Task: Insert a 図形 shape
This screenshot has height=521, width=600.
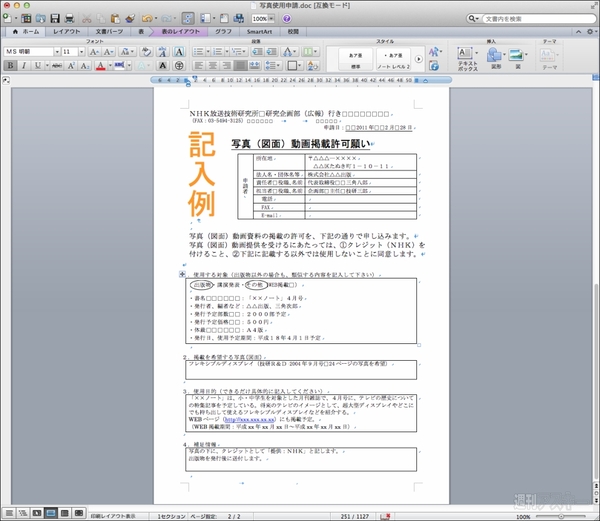Action: (x=496, y=58)
